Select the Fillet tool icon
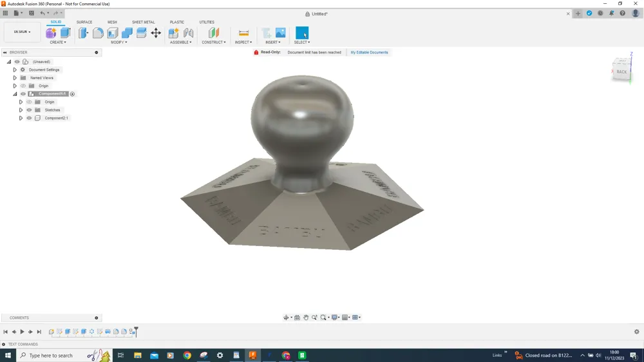 tap(98, 33)
